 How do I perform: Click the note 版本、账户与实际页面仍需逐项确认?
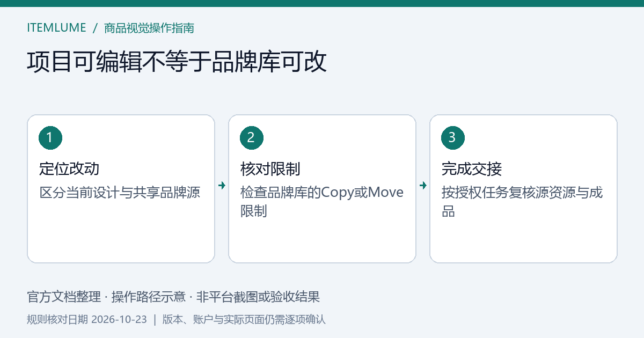(x=244, y=319)
